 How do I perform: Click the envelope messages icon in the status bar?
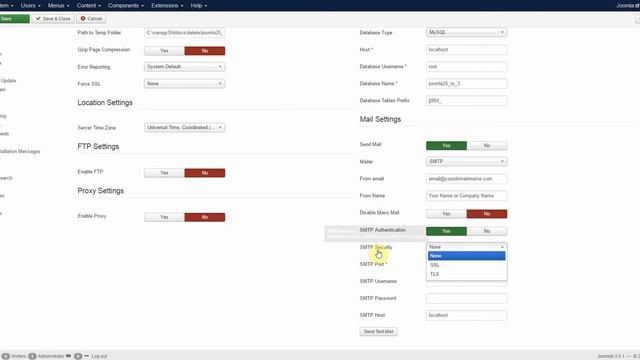(x=68, y=356)
